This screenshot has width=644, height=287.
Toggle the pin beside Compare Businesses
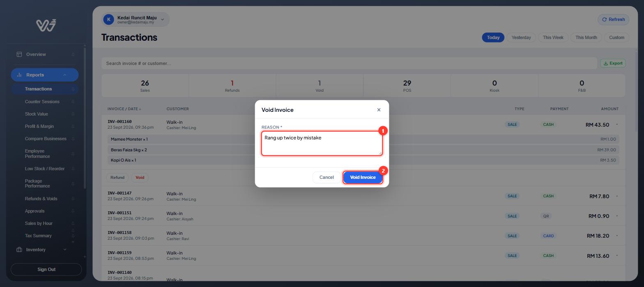[x=73, y=139]
